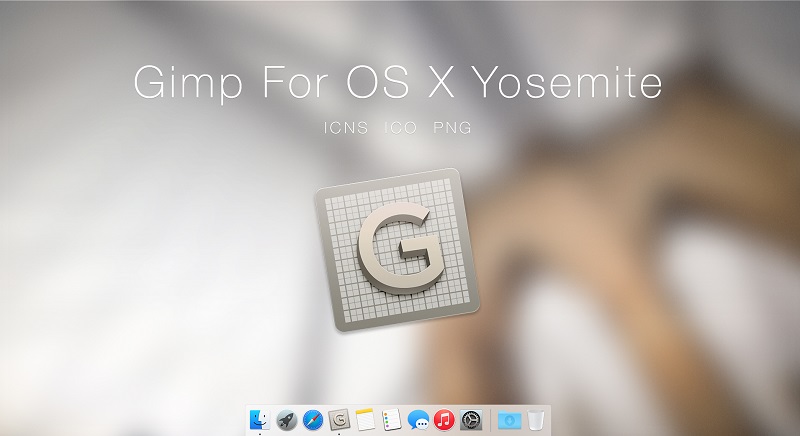Click the 'PNG' format label
This screenshot has width=800, height=436.
pyautogui.click(x=452, y=127)
